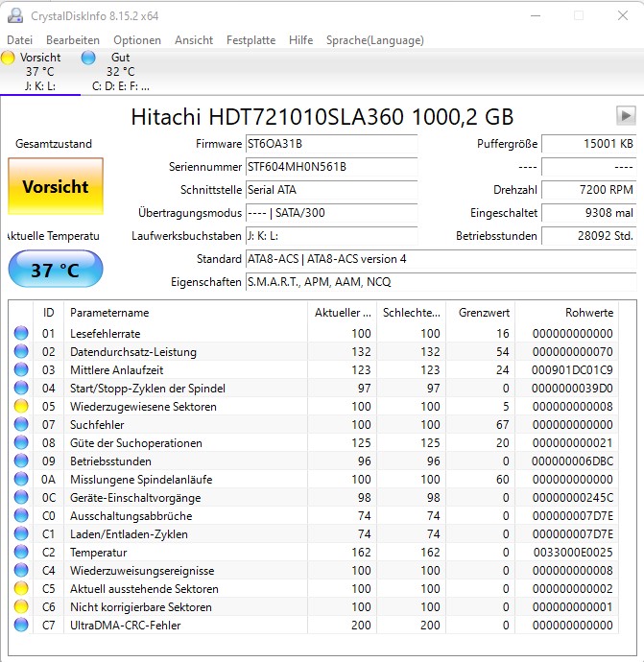Click the yellow Vorsicht disk status icon
Screen dimensions: 644x662
click(x=8, y=58)
